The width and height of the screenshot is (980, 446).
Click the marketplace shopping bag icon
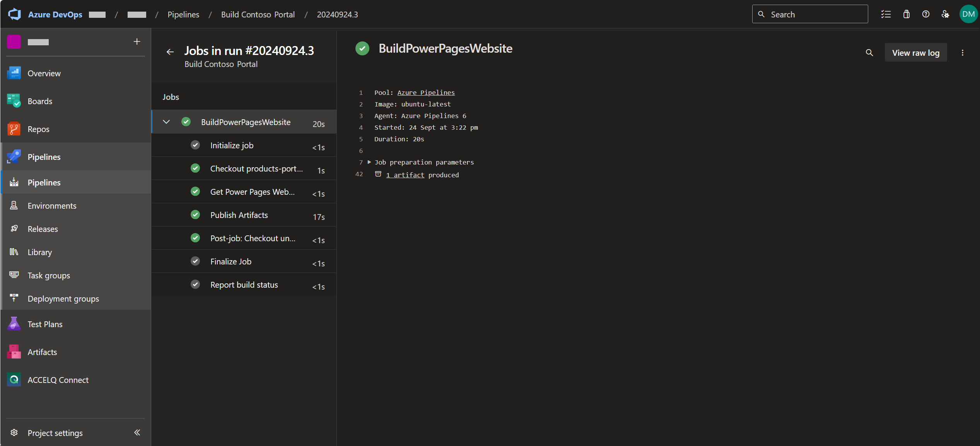pyautogui.click(x=906, y=14)
